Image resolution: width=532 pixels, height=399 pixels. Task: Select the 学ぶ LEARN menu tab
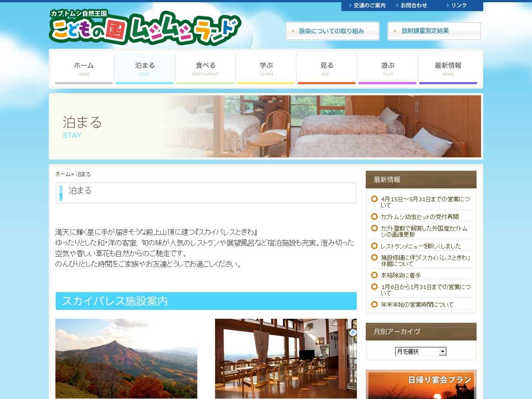(x=266, y=69)
